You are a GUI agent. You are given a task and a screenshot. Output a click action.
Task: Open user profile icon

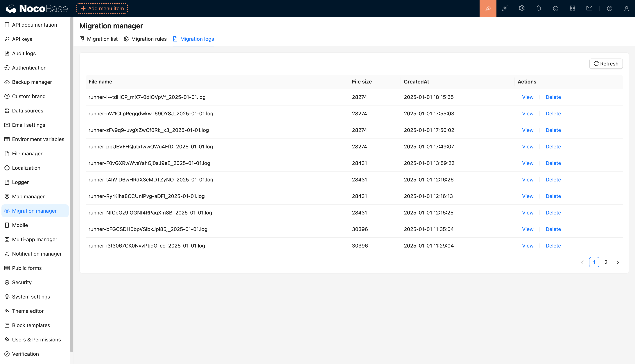(626, 8)
